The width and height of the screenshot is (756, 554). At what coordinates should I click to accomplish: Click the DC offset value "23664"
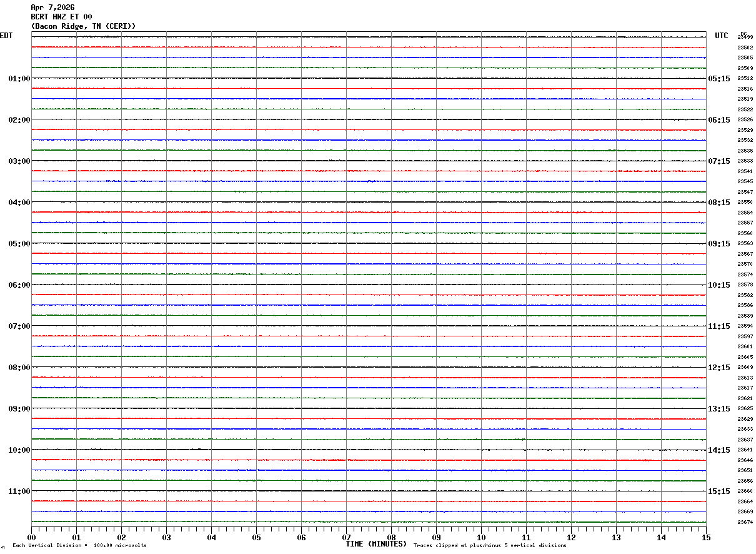tap(745, 501)
